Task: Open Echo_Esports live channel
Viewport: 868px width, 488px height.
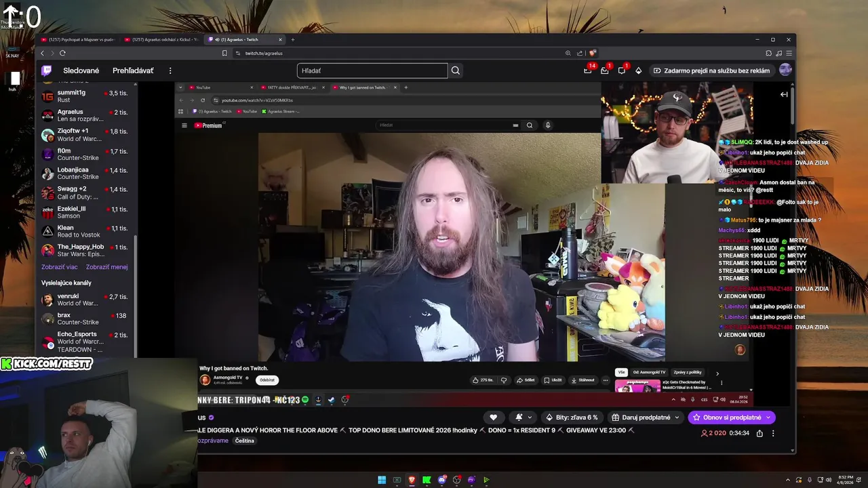Action: (87, 342)
